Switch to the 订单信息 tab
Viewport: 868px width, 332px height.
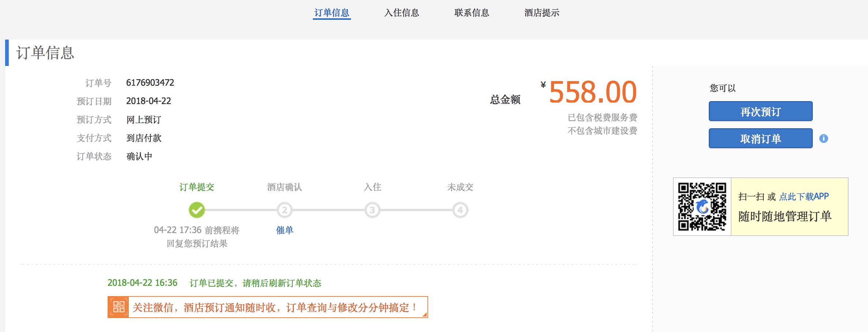point(332,13)
